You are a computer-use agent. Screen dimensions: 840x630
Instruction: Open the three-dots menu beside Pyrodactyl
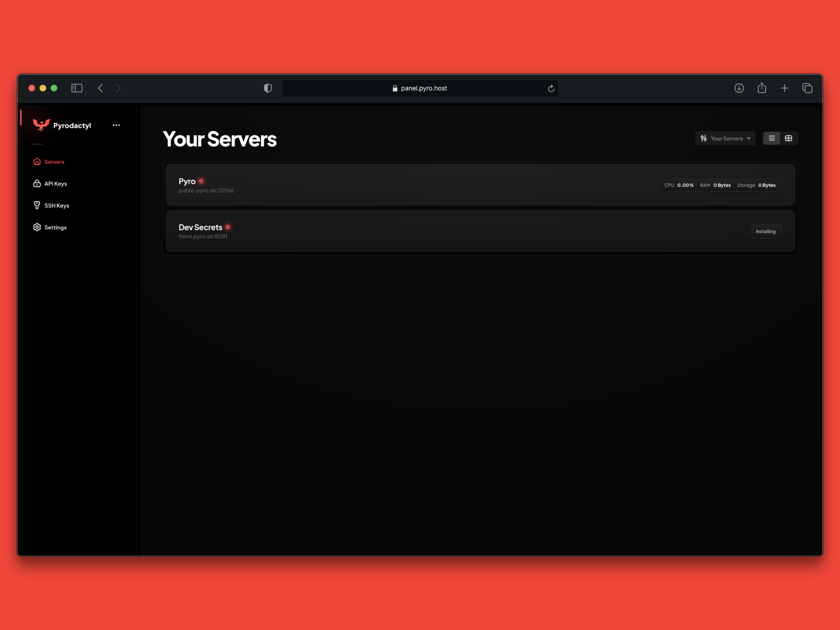point(116,125)
